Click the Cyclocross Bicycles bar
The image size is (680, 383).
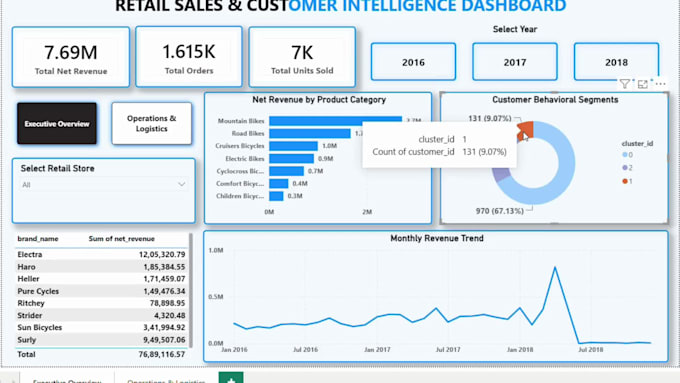[286, 171]
